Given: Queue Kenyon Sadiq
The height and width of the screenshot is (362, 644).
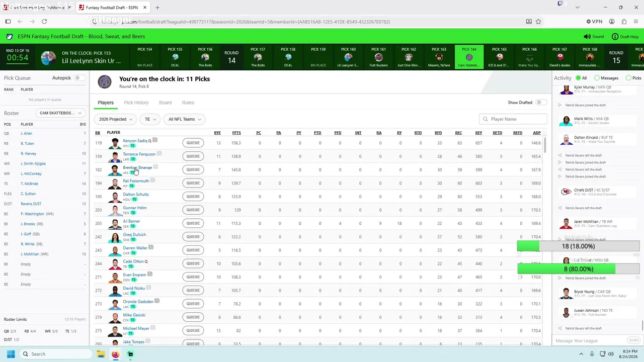Looking at the screenshot, I should click(193, 143).
